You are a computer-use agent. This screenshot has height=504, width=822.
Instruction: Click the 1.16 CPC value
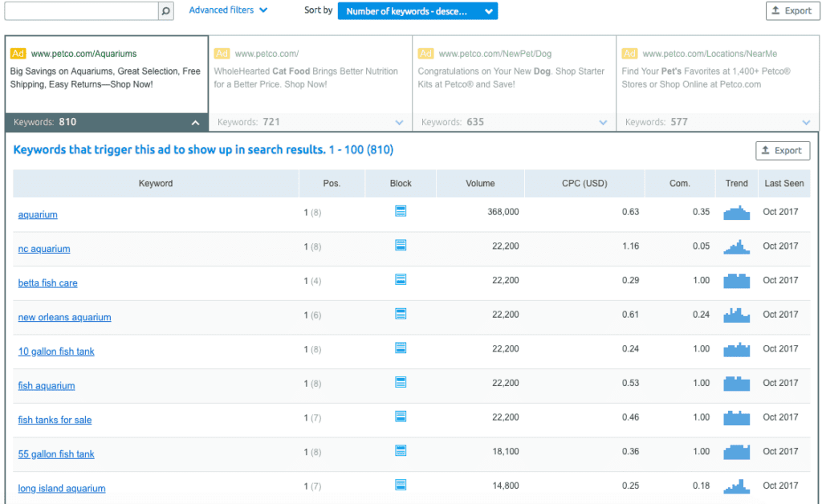pyautogui.click(x=631, y=246)
